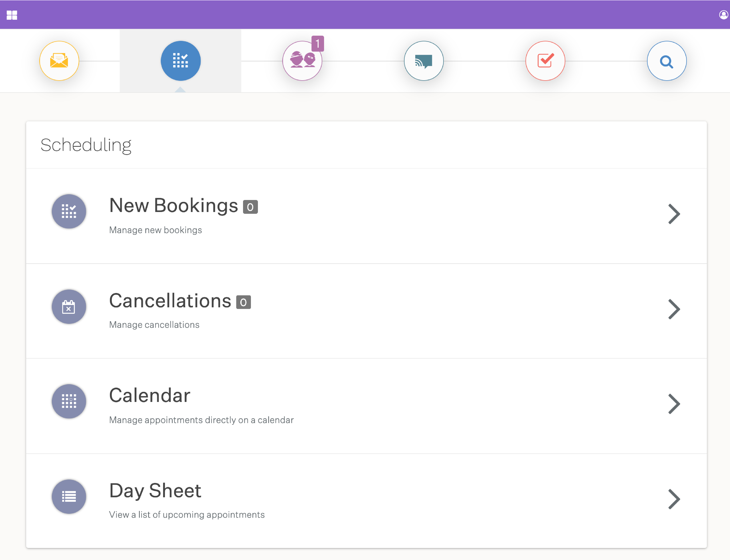Image resolution: width=730 pixels, height=560 pixels.
Task: Open the red checkmark tasks icon
Action: pyautogui.click(x=545, y=61)
